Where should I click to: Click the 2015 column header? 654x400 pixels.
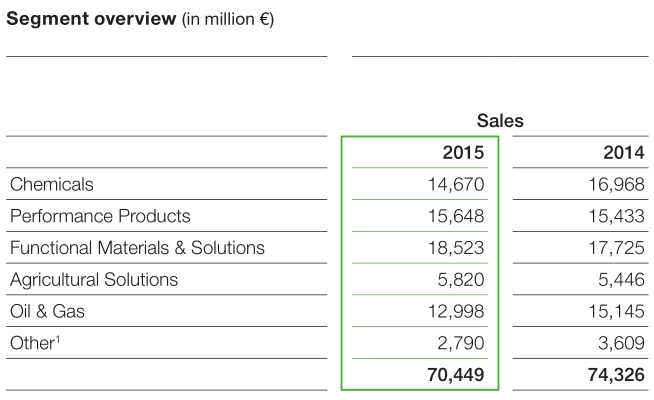click(x=463, y=153)
